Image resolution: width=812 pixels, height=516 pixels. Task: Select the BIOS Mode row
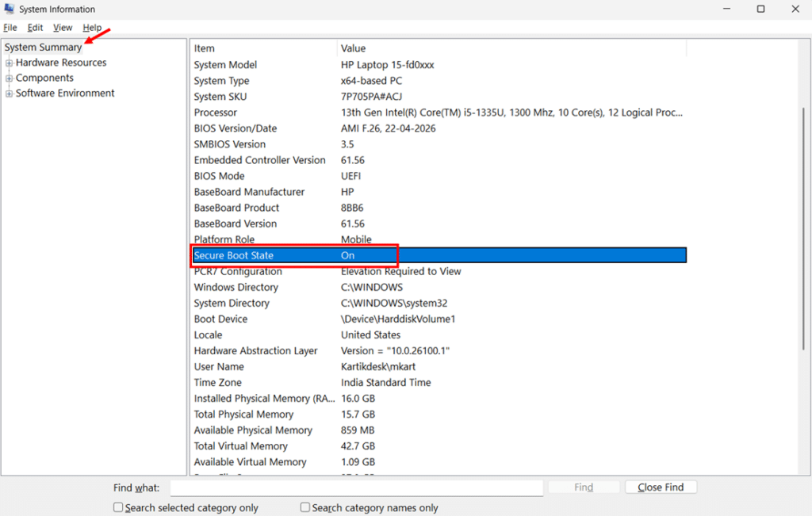click(x=439, y=176)
